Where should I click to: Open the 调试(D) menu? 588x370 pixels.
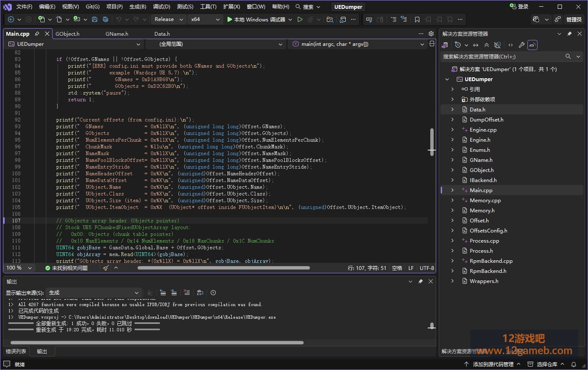click(x=162, y=7)
